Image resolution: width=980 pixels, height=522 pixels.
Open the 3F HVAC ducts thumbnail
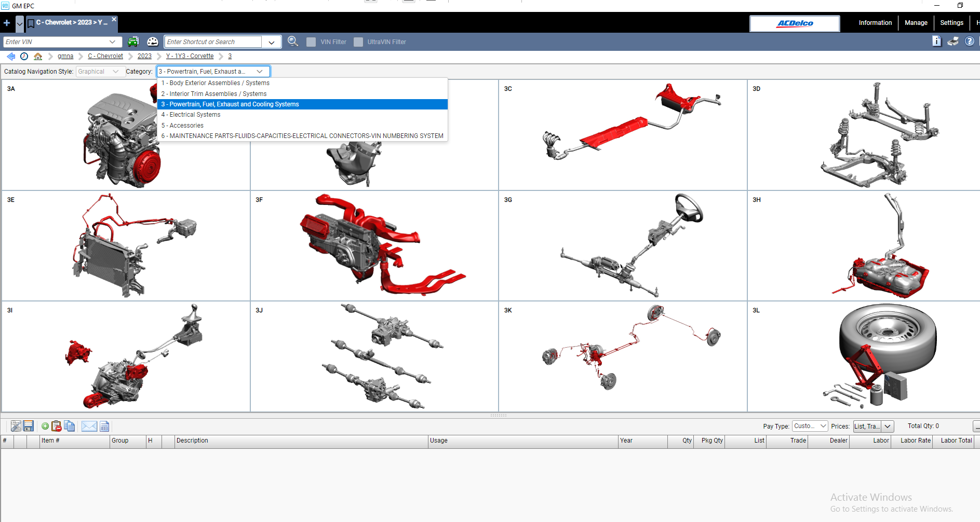(x=374, y=245)
